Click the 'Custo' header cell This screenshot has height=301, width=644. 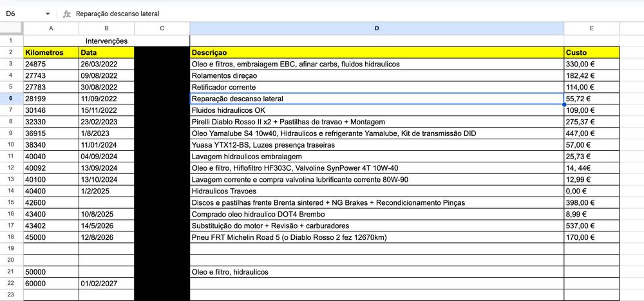point(591,53)
